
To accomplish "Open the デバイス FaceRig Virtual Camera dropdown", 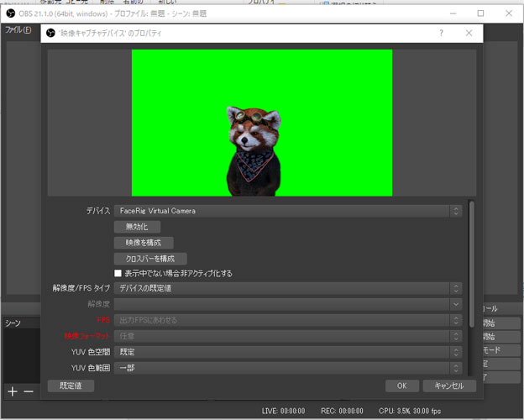I will click(288, 211).
